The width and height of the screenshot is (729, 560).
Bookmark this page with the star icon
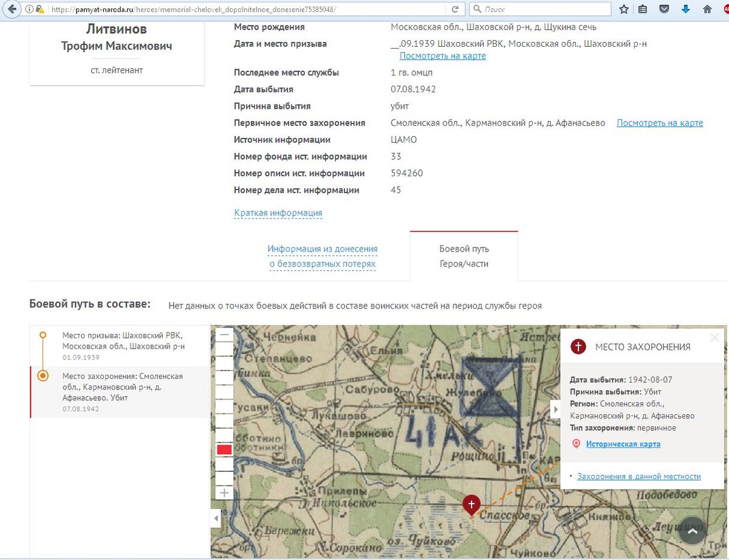pyautogui.click(x=624, y=9)
